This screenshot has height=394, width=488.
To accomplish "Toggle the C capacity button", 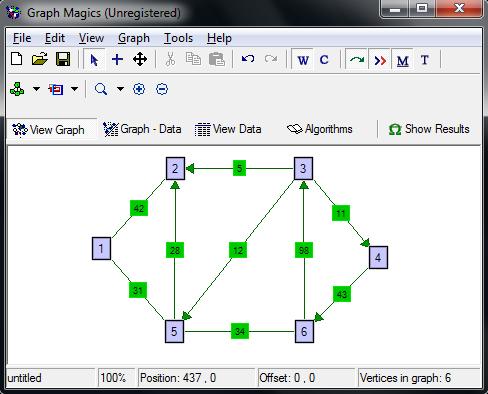I will coord(324,60).
